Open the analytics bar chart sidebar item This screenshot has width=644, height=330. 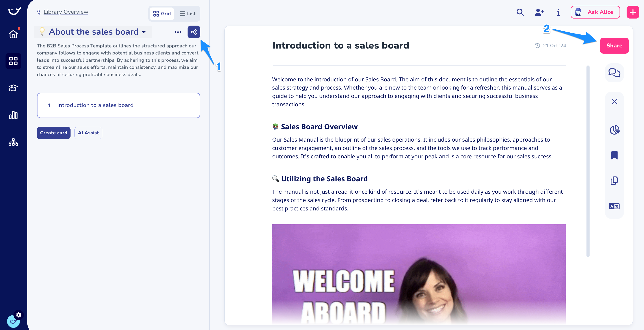click(13, 115)
